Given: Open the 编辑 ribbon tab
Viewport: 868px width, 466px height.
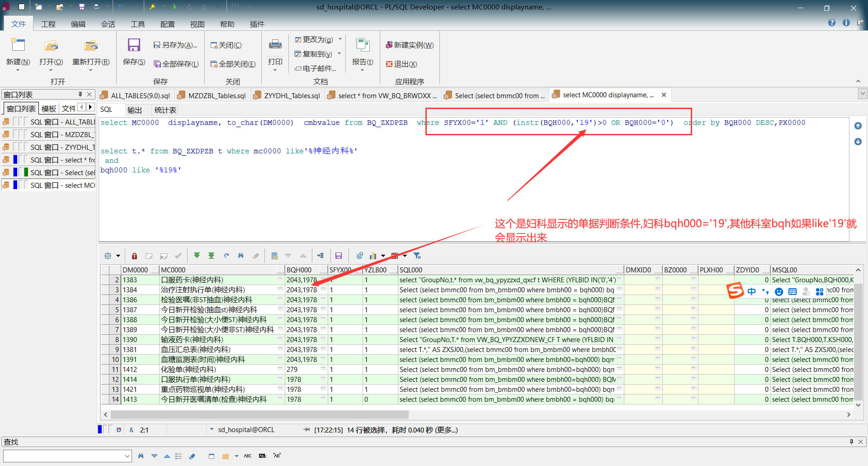Looking at the screenshot, I should [78, 24].
